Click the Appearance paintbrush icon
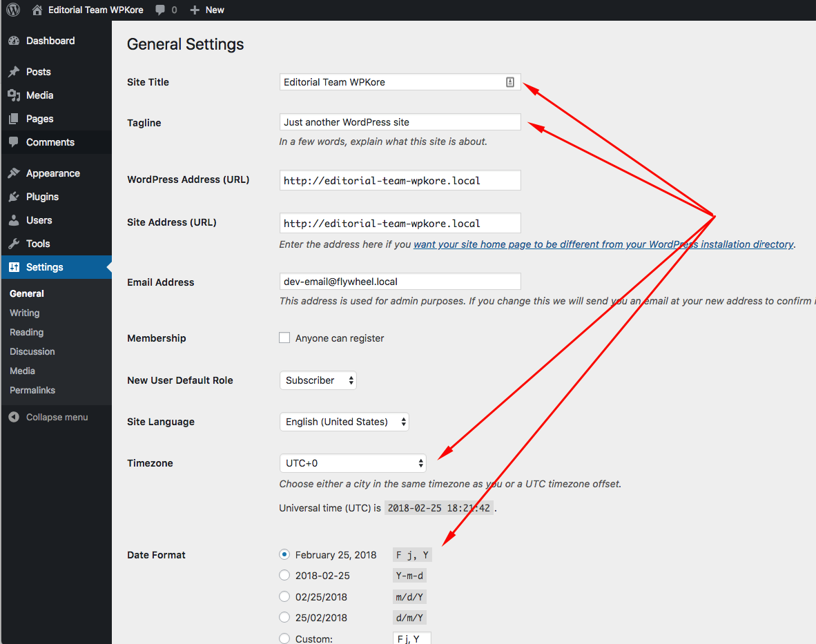 coord(14,173)
